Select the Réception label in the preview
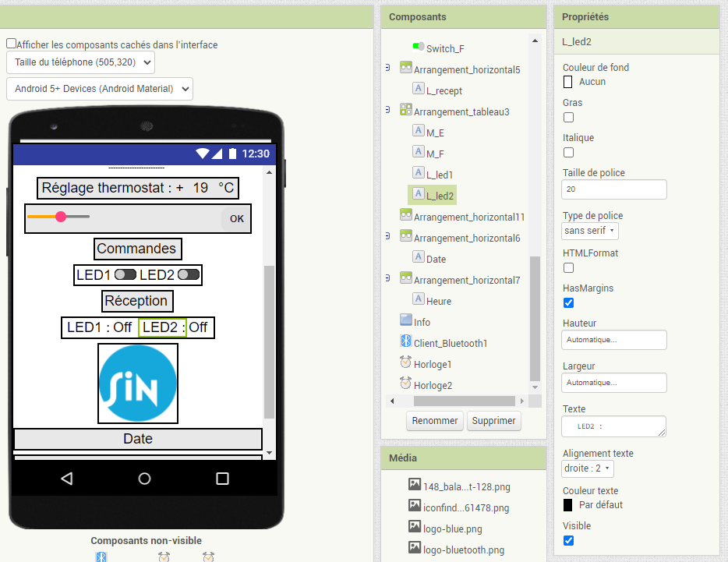728x562 pixels. pyautogui.click(x=137, y=301)
